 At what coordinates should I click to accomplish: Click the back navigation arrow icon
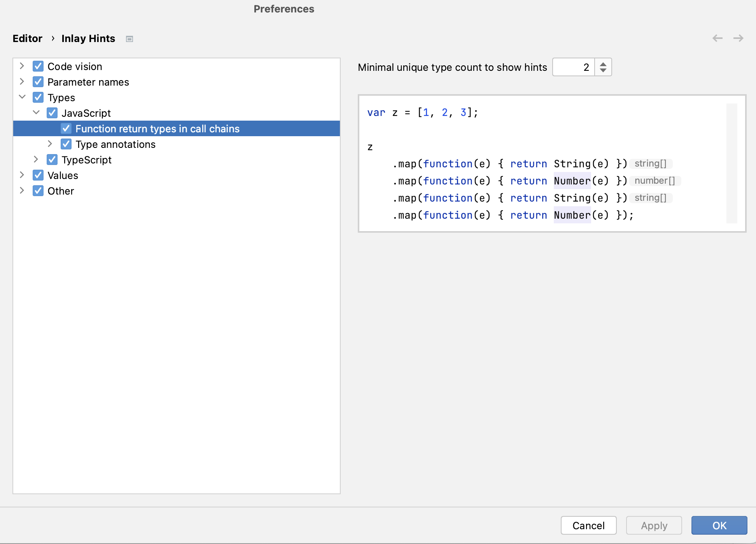pyautogui.click(x=717, y=38)
